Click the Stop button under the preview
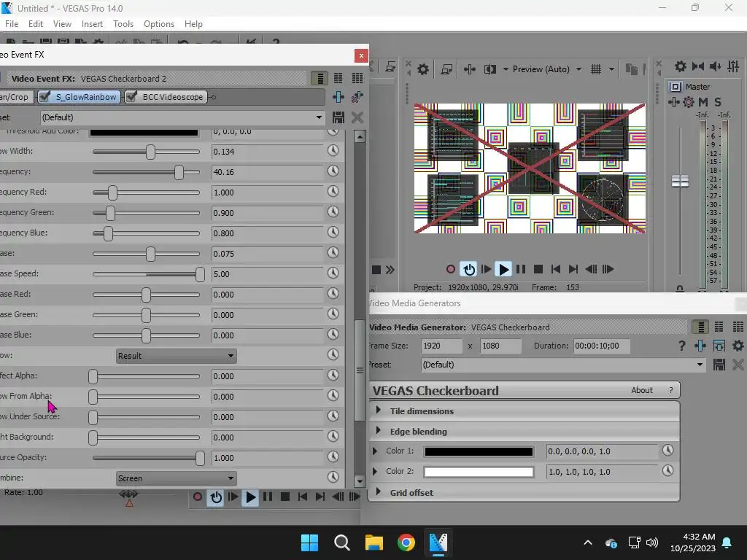 [x=538, y=270]
